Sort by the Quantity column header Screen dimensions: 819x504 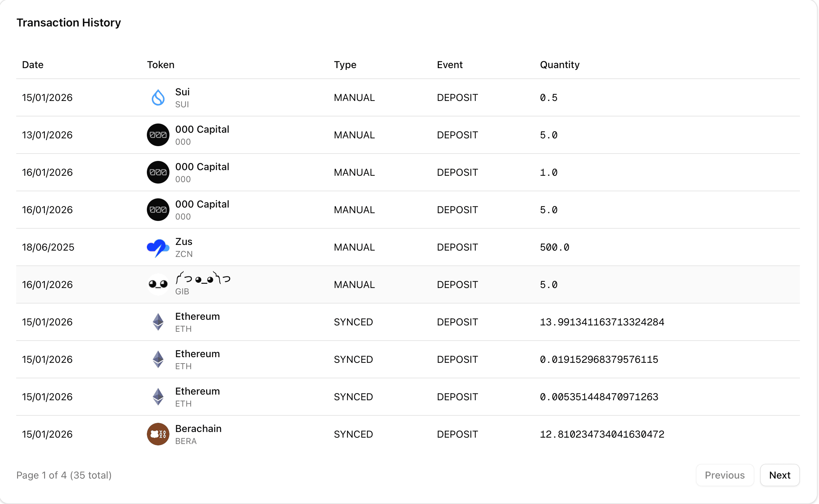(x=560, y=65)
